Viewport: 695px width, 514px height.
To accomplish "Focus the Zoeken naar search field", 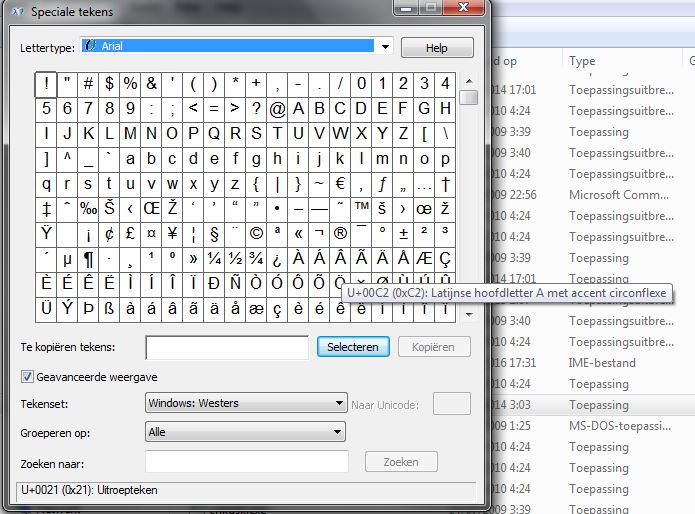I will coord(246,462).
